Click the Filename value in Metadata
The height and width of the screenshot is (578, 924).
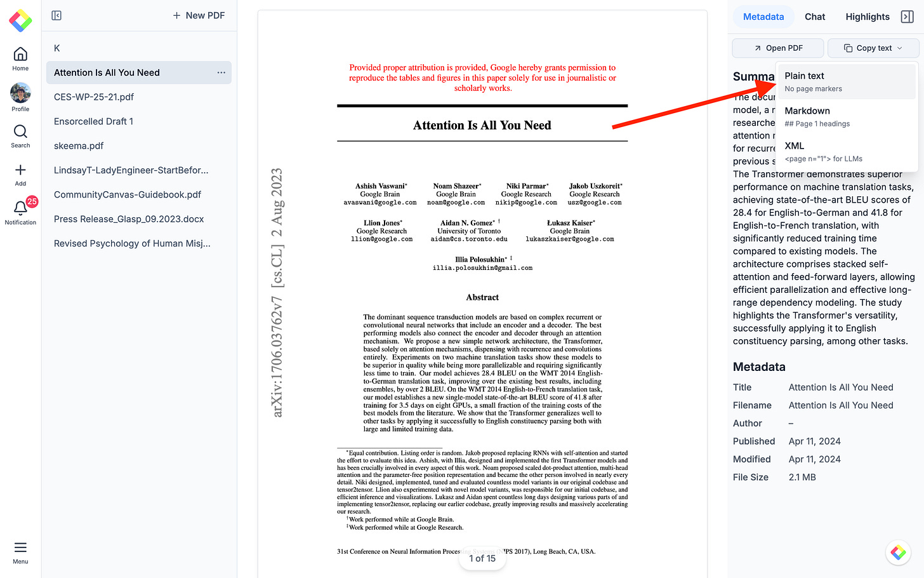pos(841,405)
